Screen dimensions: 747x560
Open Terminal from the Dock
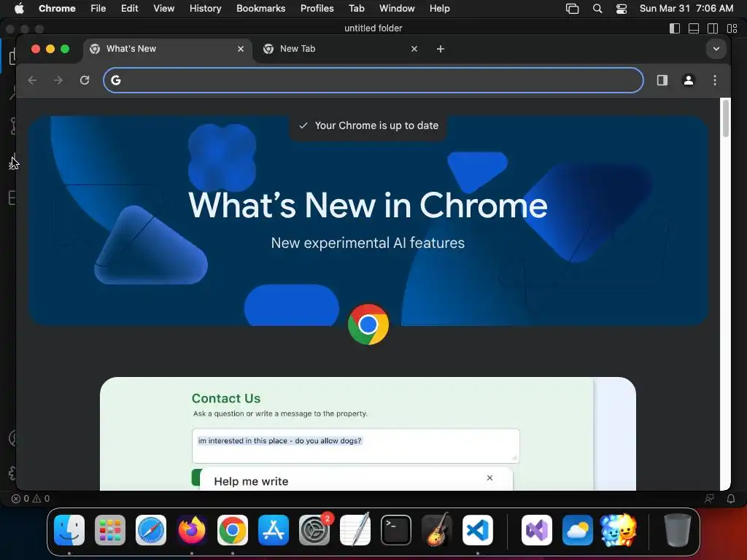(396, 530)
